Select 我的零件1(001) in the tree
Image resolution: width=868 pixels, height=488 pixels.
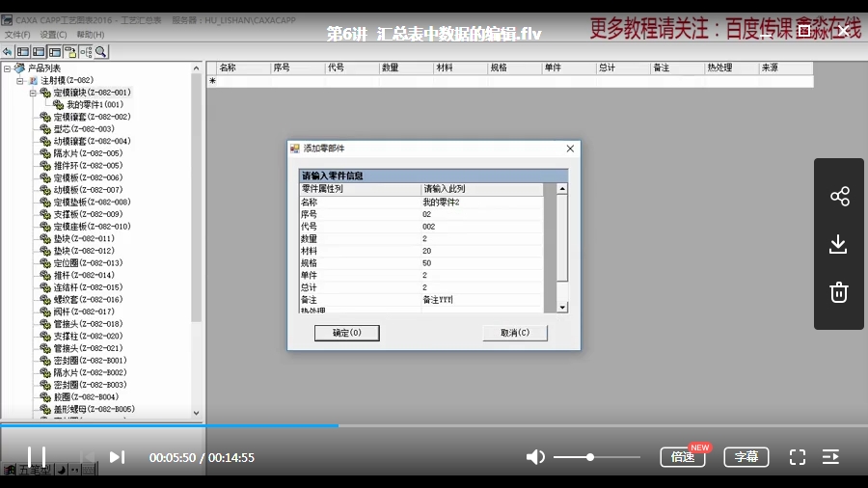coord(95,104)
